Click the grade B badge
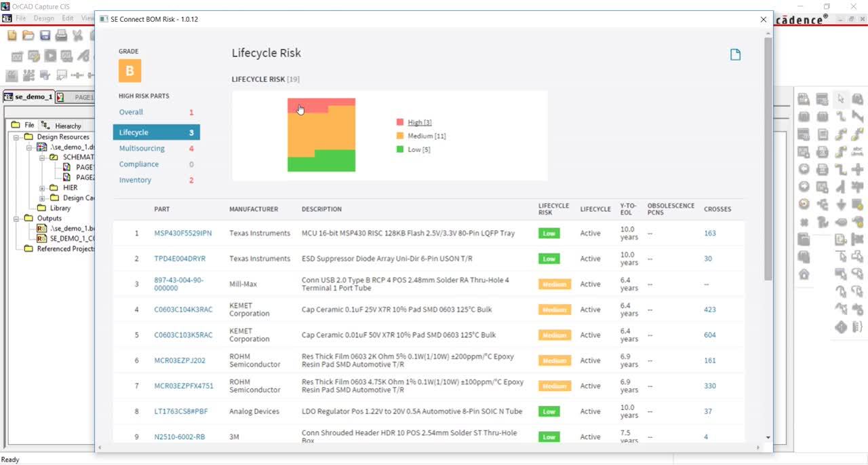This screenshot has width=868, height=465. click(130, 71)
